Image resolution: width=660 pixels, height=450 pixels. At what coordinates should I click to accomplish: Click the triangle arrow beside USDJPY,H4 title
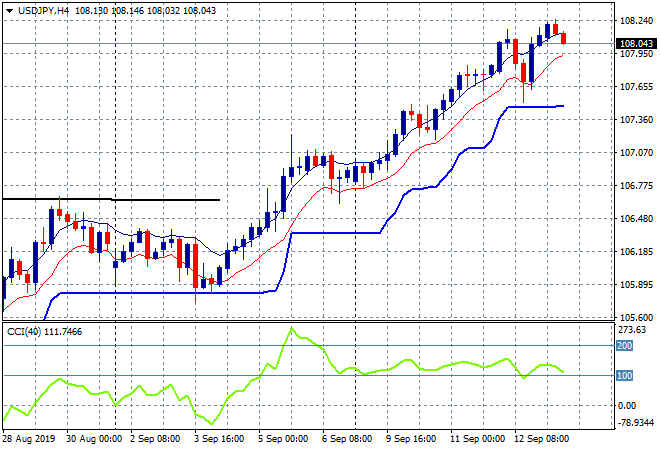click(9, 11)
